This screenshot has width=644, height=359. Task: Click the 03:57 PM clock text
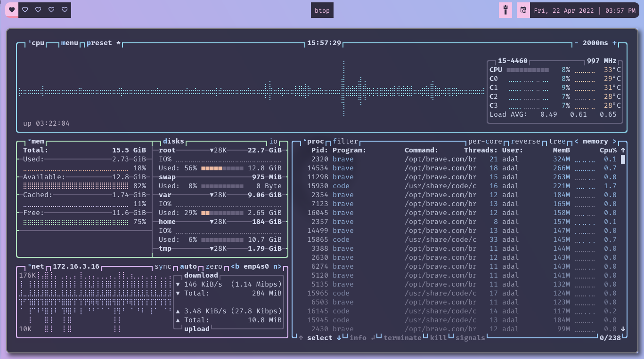(620, 10)
